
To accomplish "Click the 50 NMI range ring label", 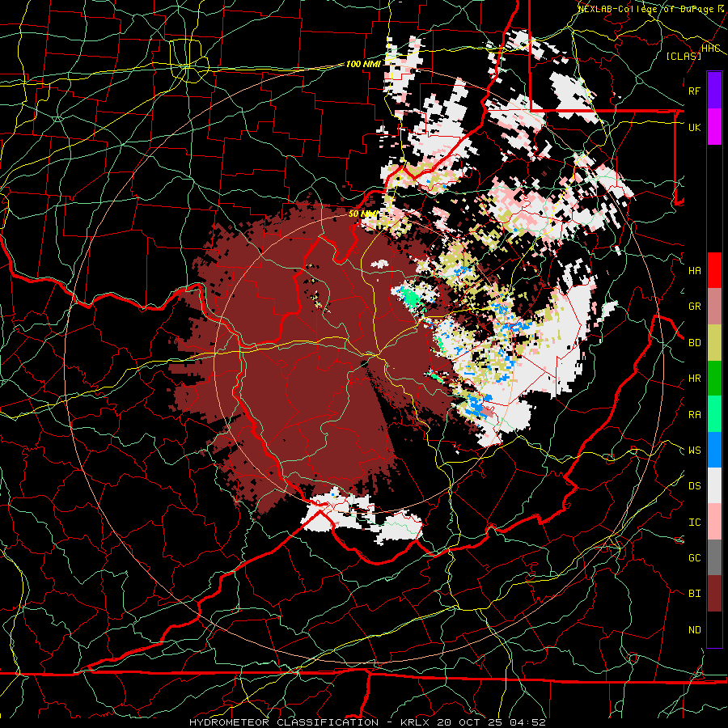I will pos(363,214).
